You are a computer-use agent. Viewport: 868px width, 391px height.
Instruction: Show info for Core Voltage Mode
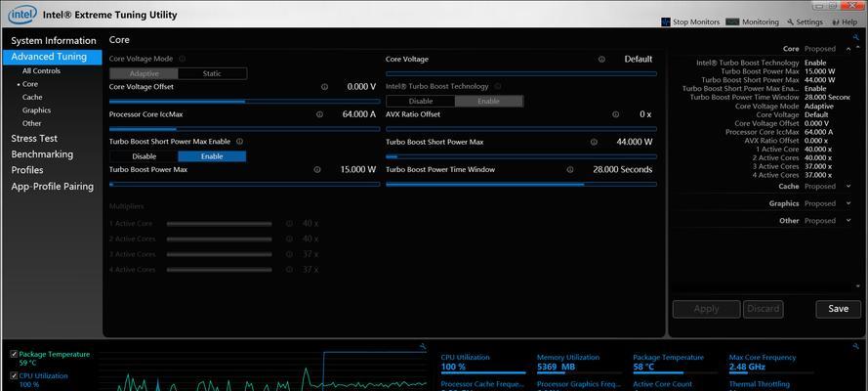pos(183,59)
